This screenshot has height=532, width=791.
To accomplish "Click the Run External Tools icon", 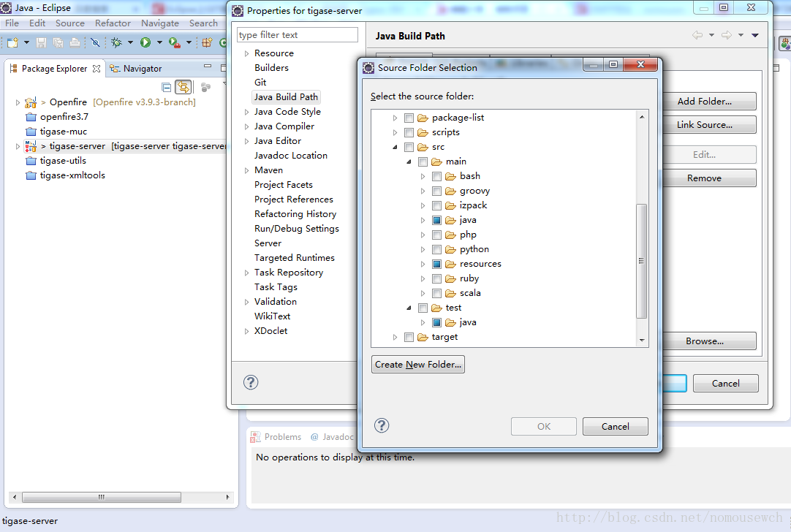I will click(175, 43).
